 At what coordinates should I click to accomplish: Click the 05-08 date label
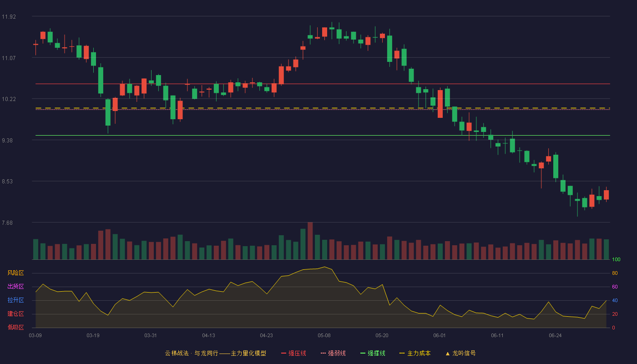324,335
